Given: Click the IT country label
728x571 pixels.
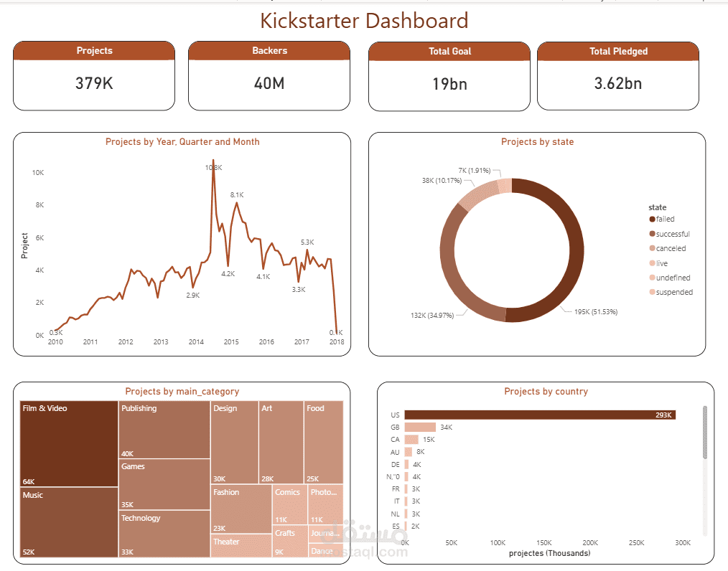Looking at the screenshot, I should point(396,501).
